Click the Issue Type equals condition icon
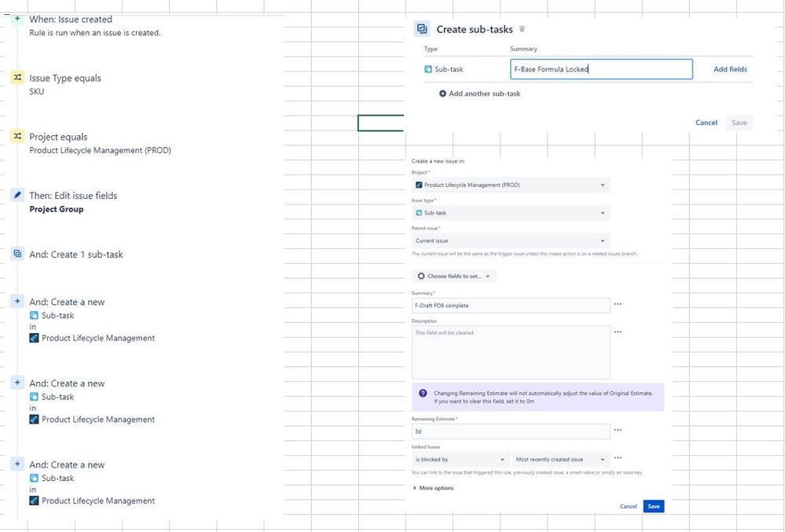The width and height of the screenshot is (785, 532). (17, 78)
